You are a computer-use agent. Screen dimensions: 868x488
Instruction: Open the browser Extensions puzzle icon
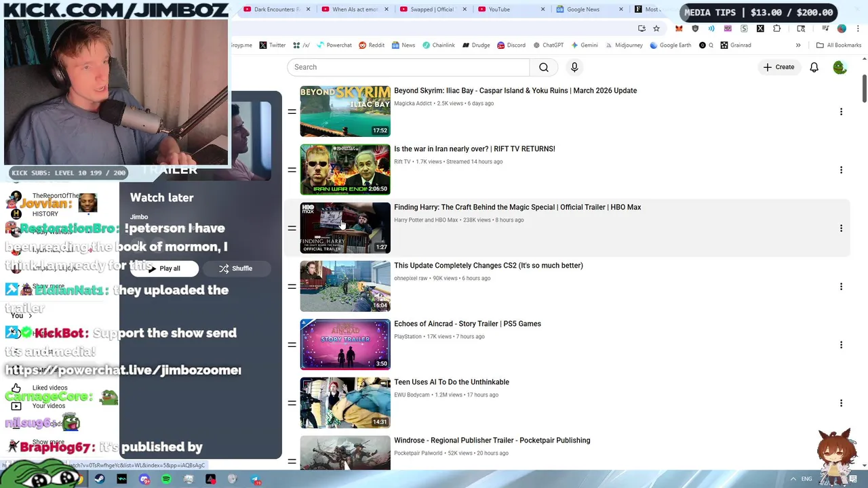pos(776,28)
